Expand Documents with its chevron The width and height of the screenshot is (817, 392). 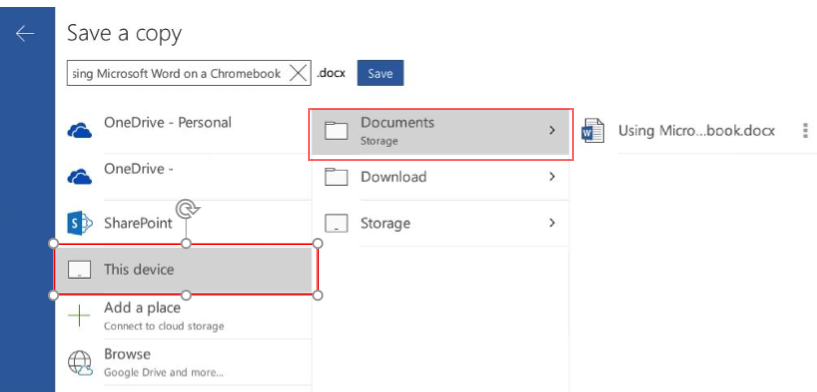click(552, 130)
